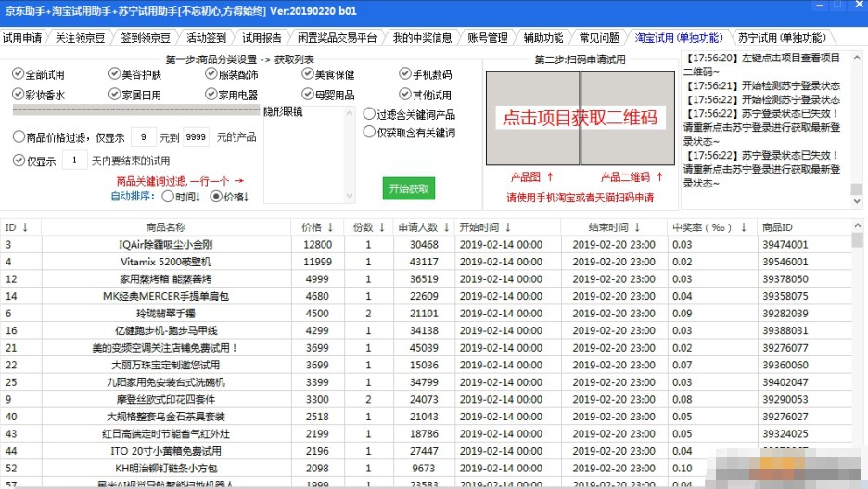
Task: Toggle 仅显示 days-ending filter checkbox
Action: [19, 161]
